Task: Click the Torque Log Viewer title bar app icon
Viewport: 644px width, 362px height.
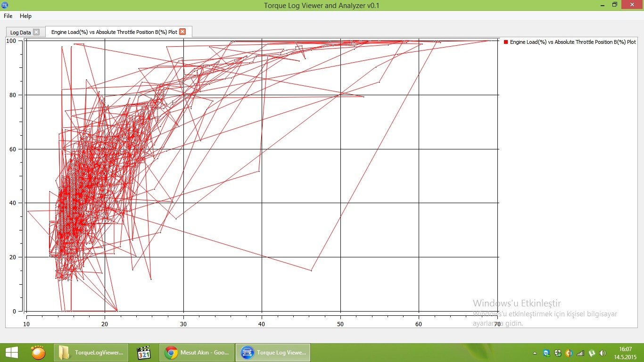Action: coord(5,5)
